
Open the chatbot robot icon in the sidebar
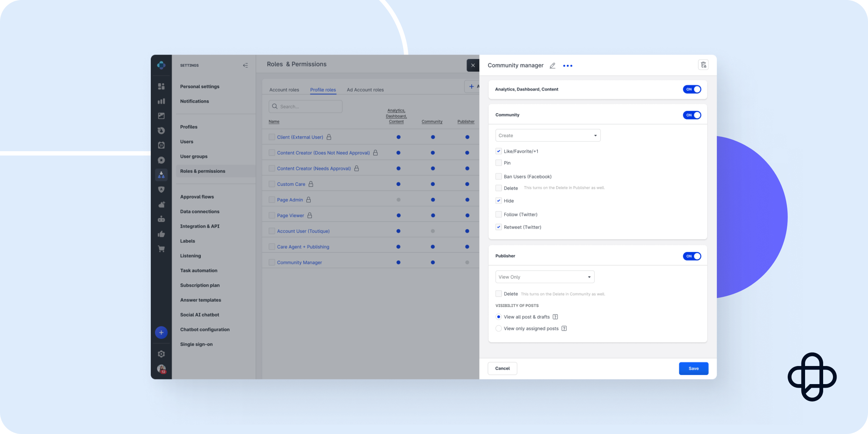click(161, 219)
